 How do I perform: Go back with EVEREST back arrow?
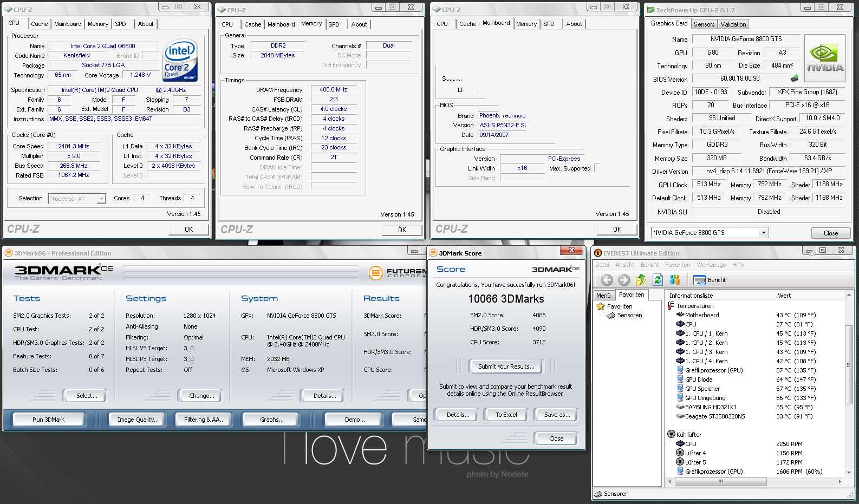[x=607, y=280]
